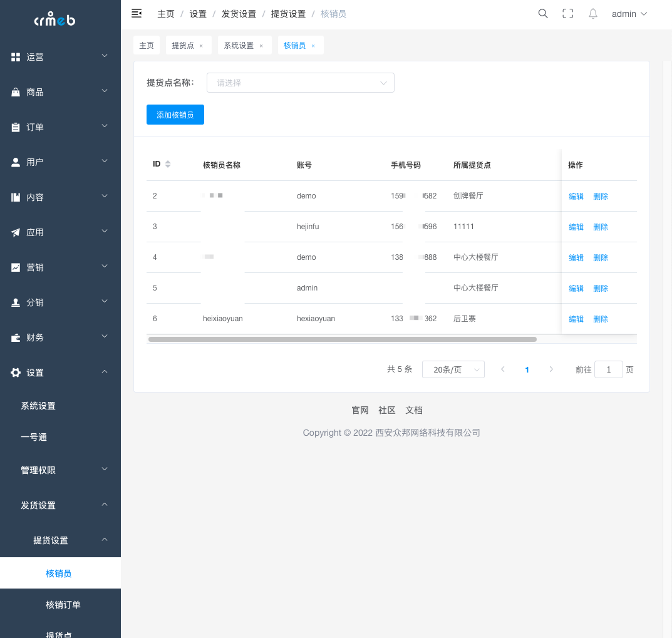Open the 20条/页 page size dropdown
This screenshot has width=672, height=638.
pos(453,369)
